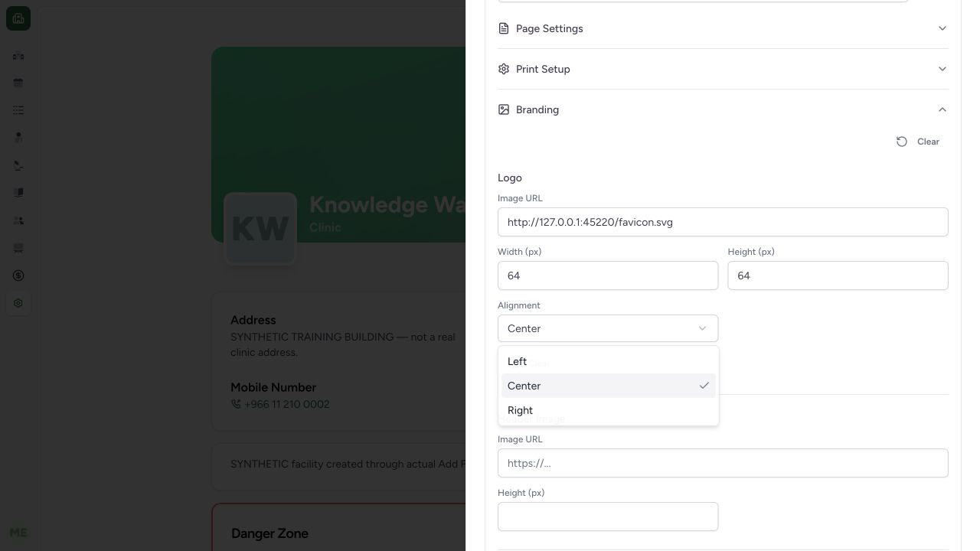980x551 pixels.
Task: Expand the Page Settings section
Action: tap(723, 28)
